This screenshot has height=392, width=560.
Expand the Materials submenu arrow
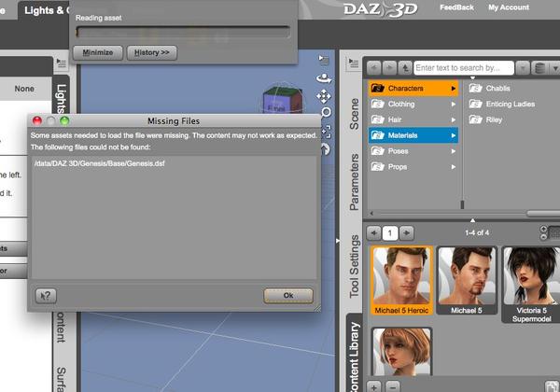[x=454, y=135]
